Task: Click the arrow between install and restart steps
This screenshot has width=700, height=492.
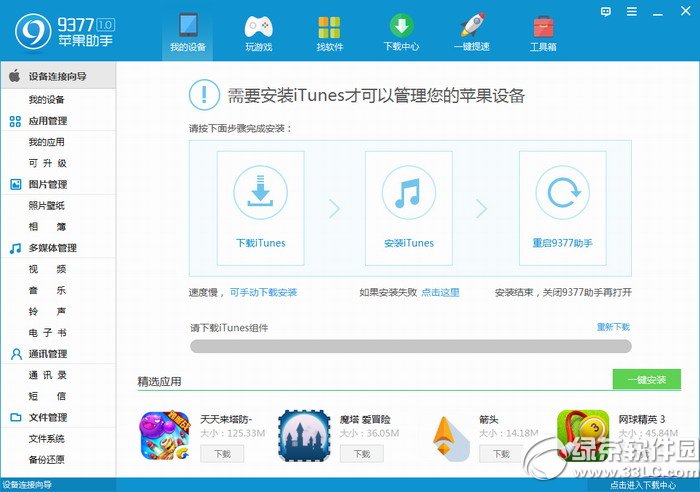Action: click(x=481, y=208)
